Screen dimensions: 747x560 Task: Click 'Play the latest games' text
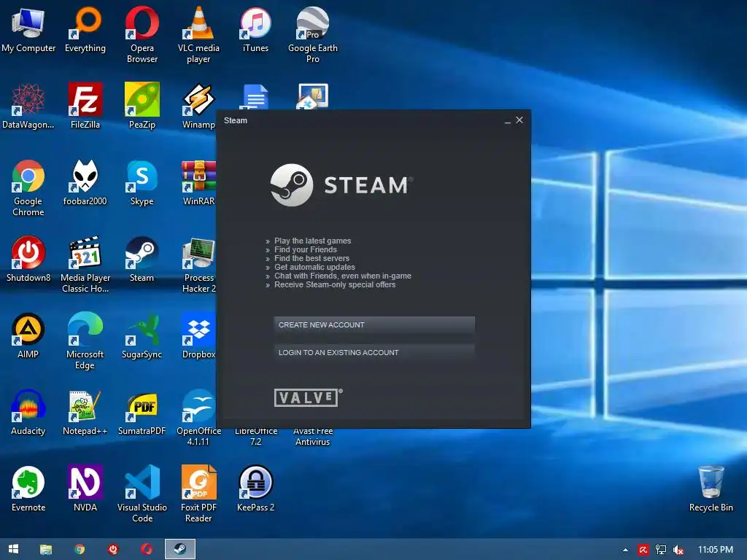(x=312, y=241)
